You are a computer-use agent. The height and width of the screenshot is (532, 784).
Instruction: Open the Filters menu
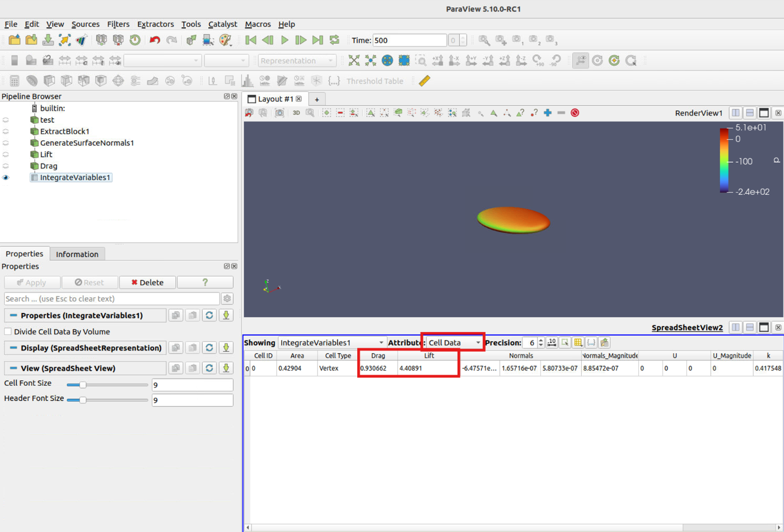tap(118, 24)
